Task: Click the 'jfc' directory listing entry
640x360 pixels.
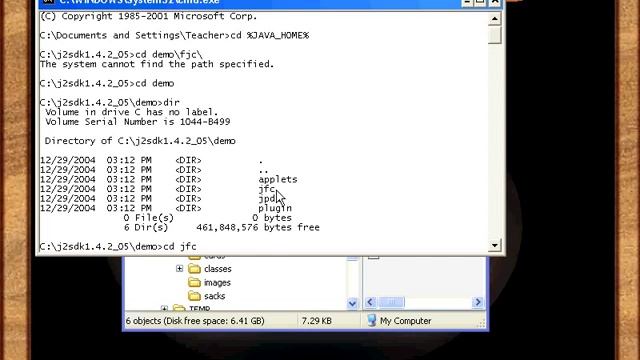Action: coord(267,189)
